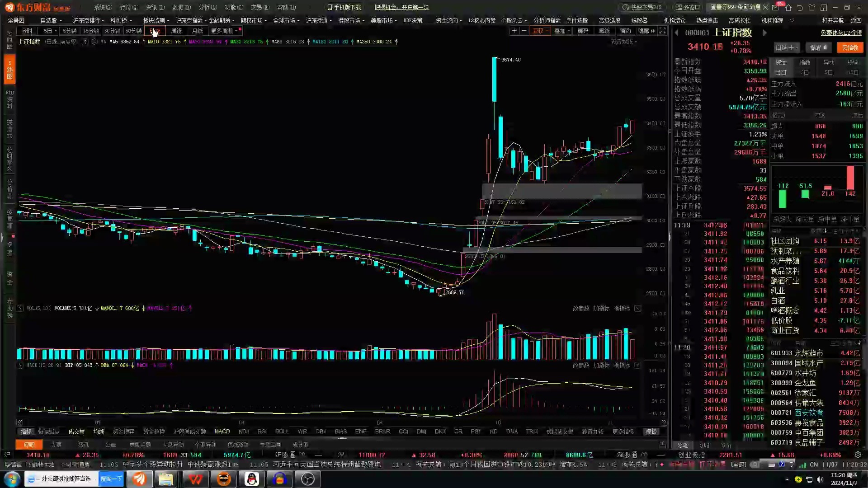Select the BOLL indicator tab
This screenshot has width=868, height=488.
click(282, 432)
